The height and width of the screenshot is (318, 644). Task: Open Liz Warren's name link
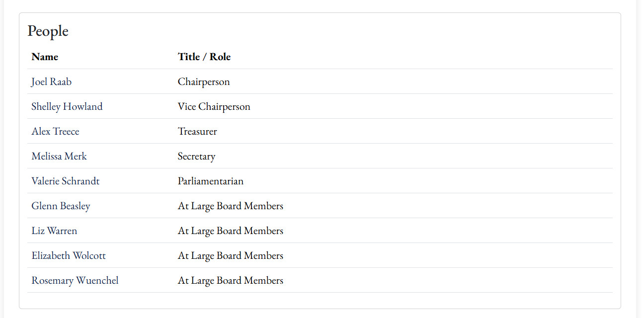pyautogui.click(x=54, y=231)
